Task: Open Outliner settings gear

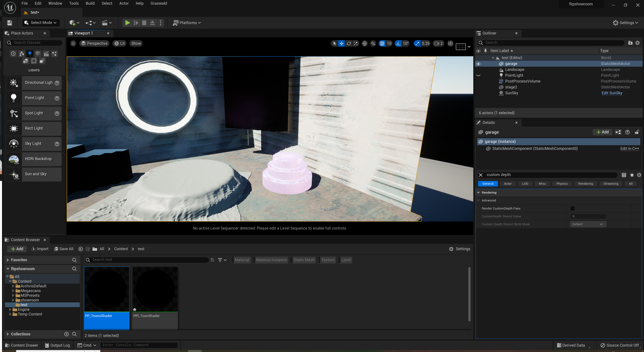Action: (x=637, y=43)
